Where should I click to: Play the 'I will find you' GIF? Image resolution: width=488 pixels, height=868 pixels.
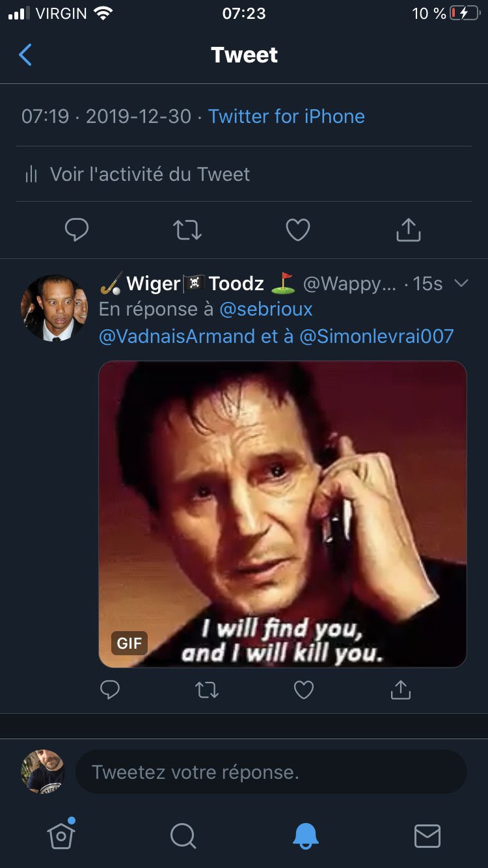[x=282, y=514]
